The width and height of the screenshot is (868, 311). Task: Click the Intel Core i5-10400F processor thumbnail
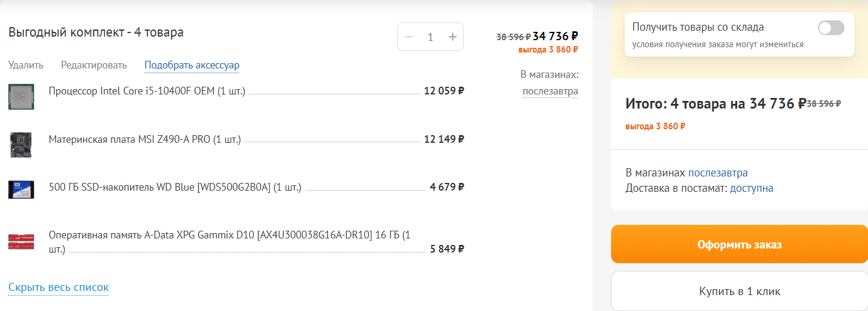tap(21, 97)
